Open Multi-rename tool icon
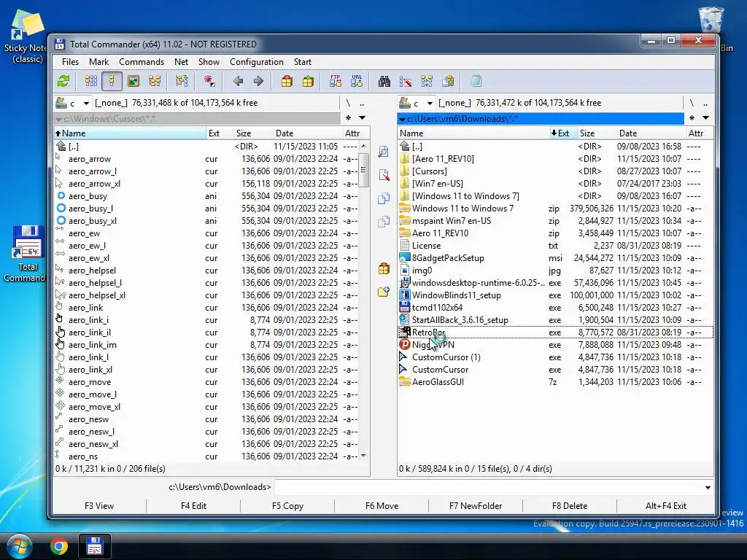 pyautogui.click(x=406, y=81)
